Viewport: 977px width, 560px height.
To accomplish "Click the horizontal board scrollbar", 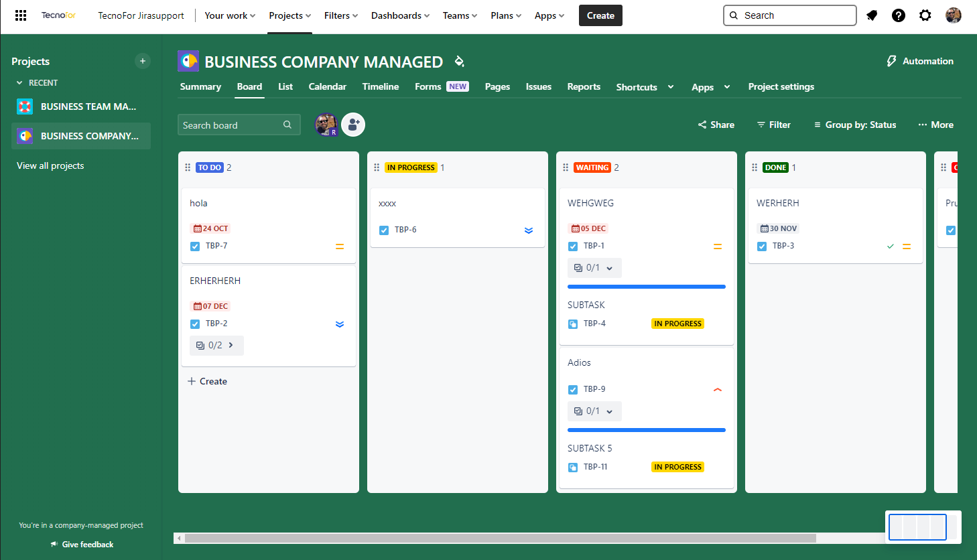I will 500,538.
